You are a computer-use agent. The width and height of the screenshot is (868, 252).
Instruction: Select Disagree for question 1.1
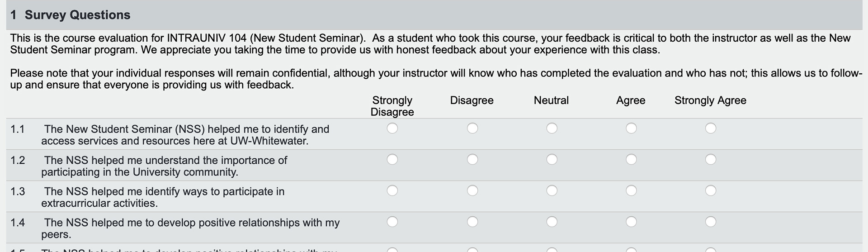pos(472,128)
